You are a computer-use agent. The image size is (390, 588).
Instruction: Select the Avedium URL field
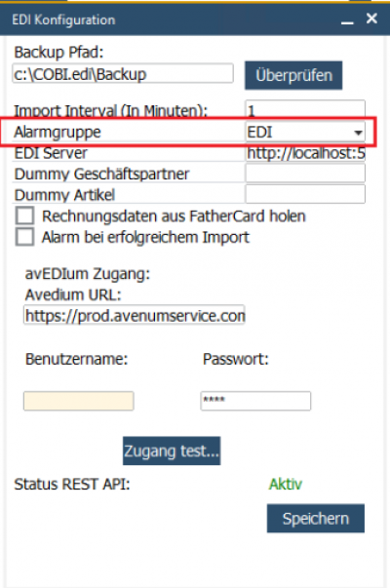coord(135,315)
